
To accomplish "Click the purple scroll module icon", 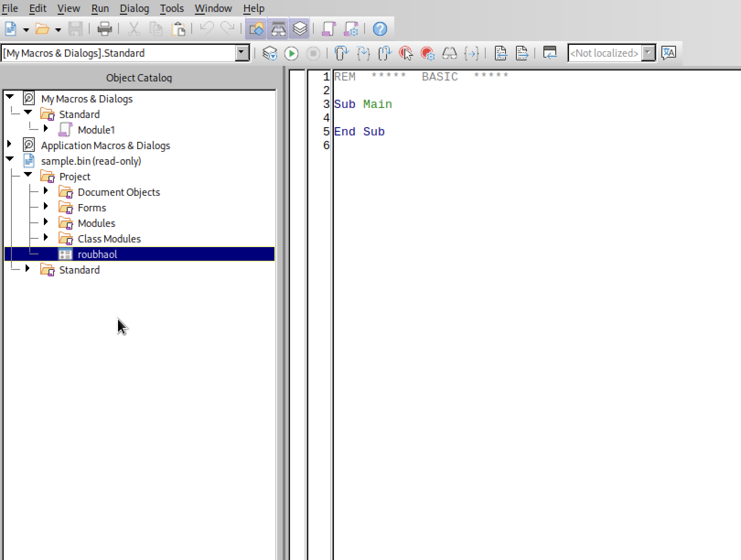I will (328, 29).
